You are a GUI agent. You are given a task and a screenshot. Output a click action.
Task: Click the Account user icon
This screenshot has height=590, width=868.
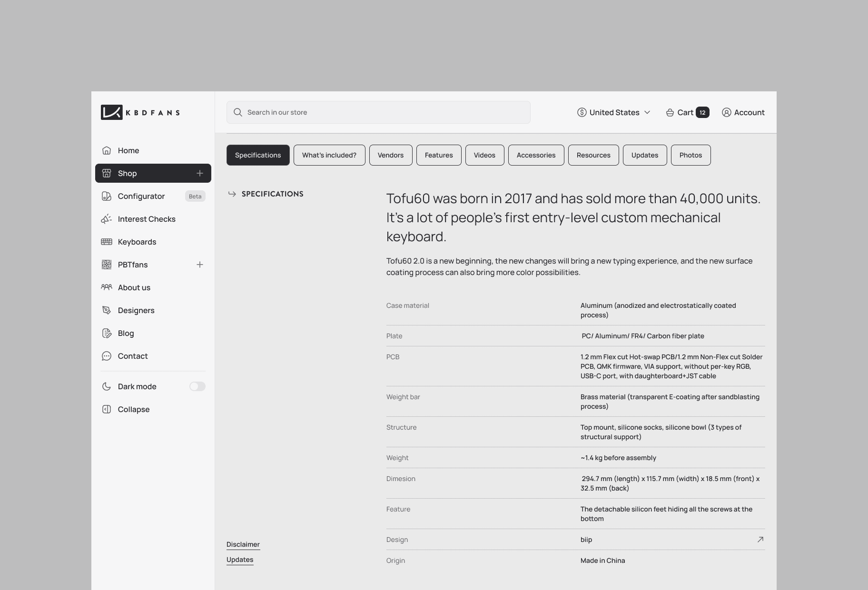click(726, 112)
